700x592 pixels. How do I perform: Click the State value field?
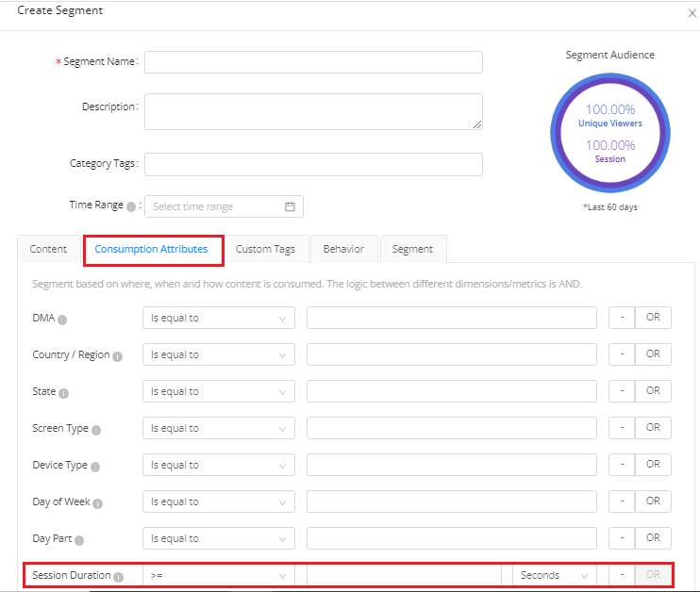pos(452,391)
